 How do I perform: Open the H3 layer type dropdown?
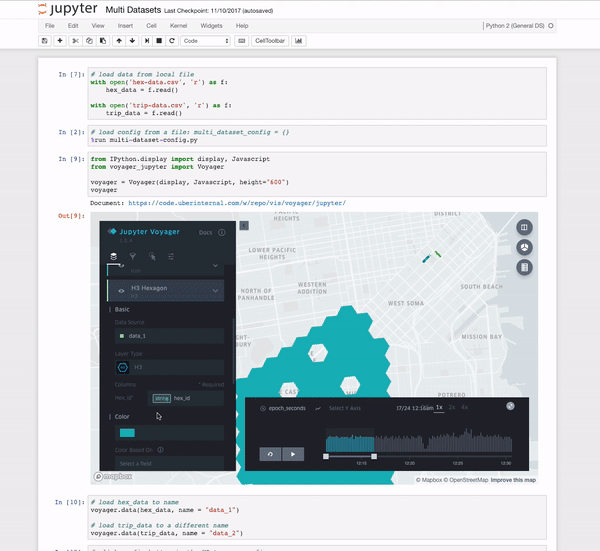[169, 367]
